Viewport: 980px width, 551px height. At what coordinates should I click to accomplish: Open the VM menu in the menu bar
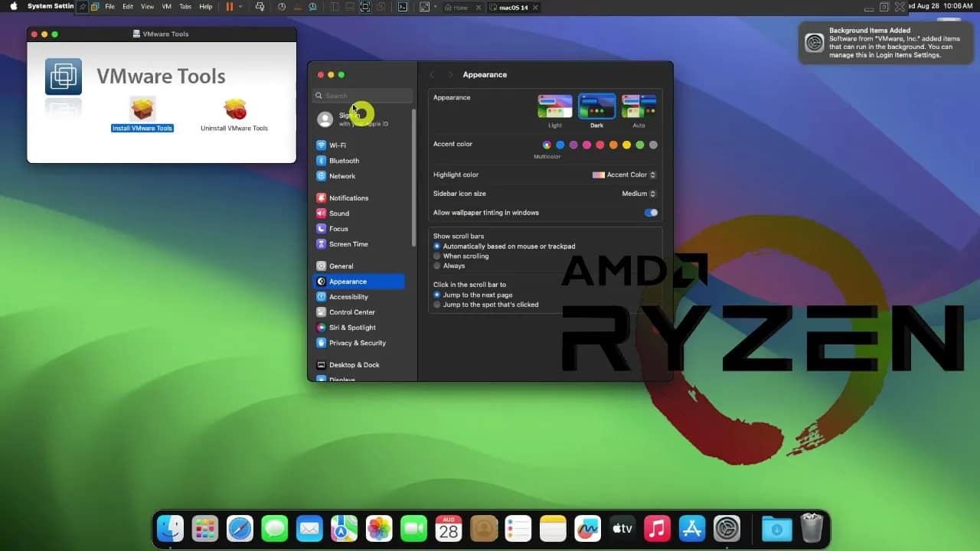(x=165, y=7)
